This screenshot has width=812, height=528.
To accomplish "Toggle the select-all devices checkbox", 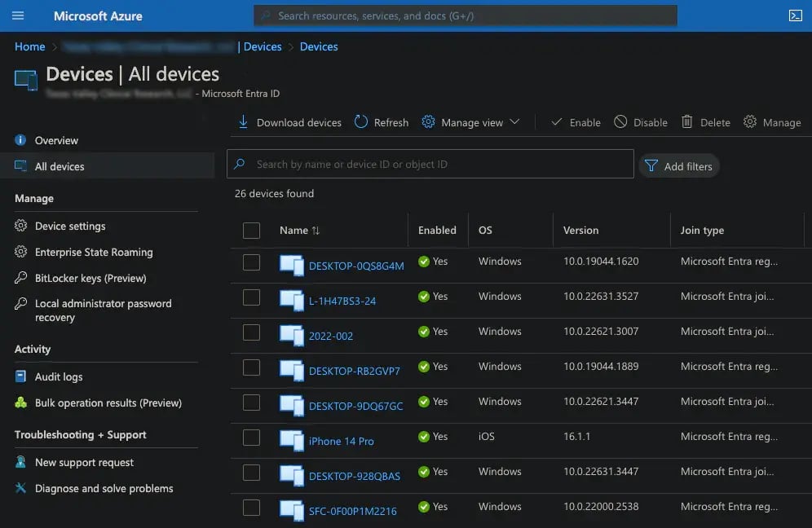I will point(252,231).
